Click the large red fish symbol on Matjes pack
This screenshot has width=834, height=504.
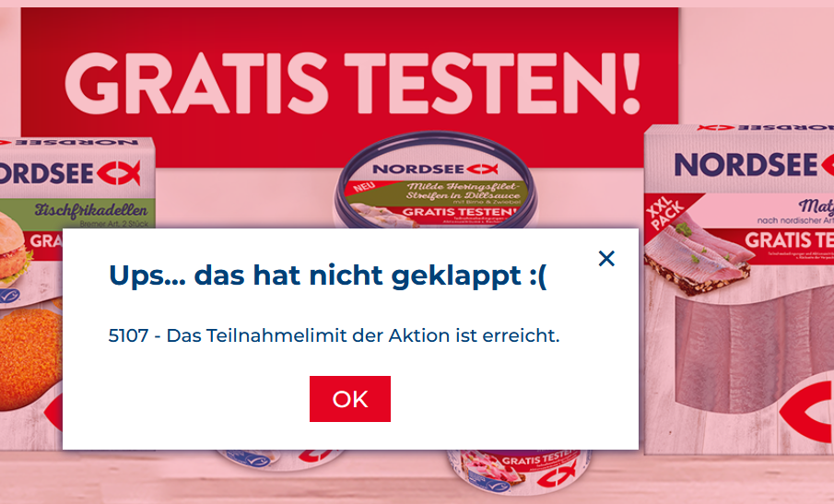click(x=807, y=412)
